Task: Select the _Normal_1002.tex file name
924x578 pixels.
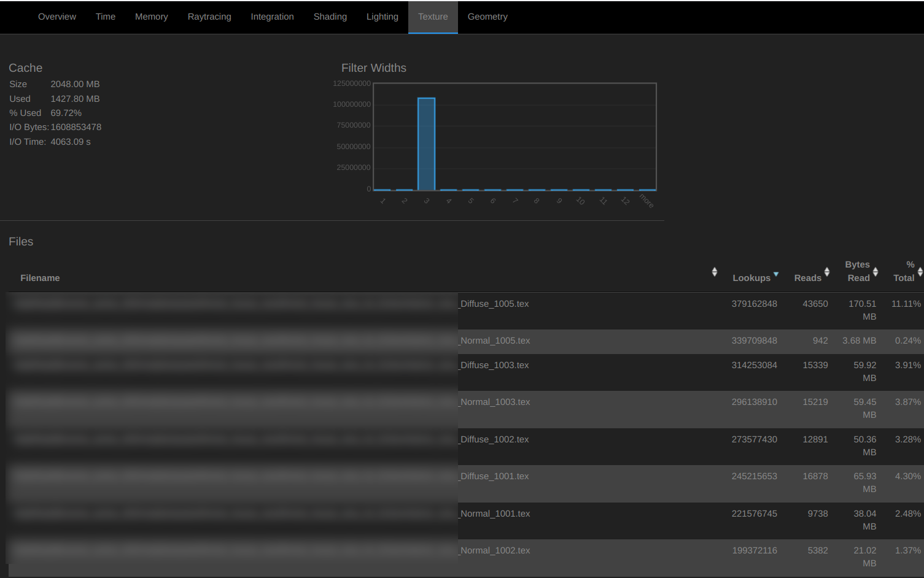Action: [x=495, y=550]
